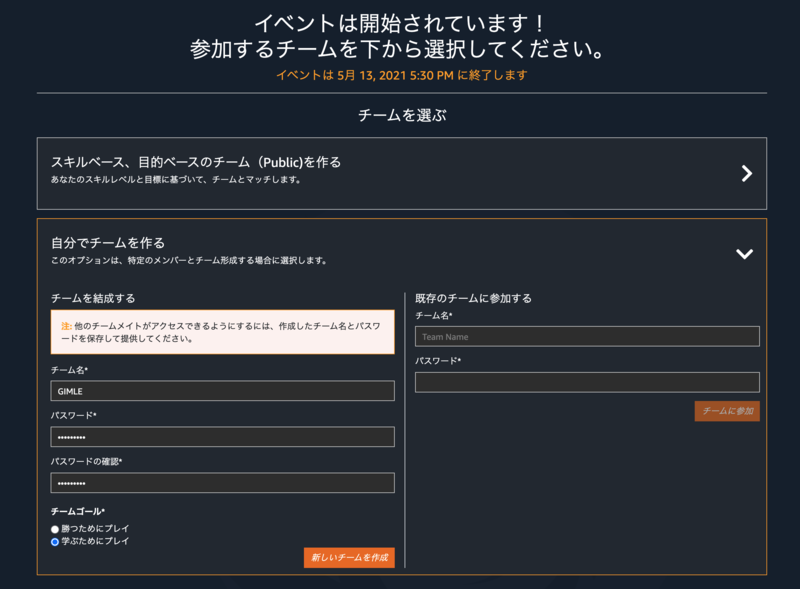Click the 新しいチームを作成 button
This screenshot has width=800, height=589.
point(350,557)
